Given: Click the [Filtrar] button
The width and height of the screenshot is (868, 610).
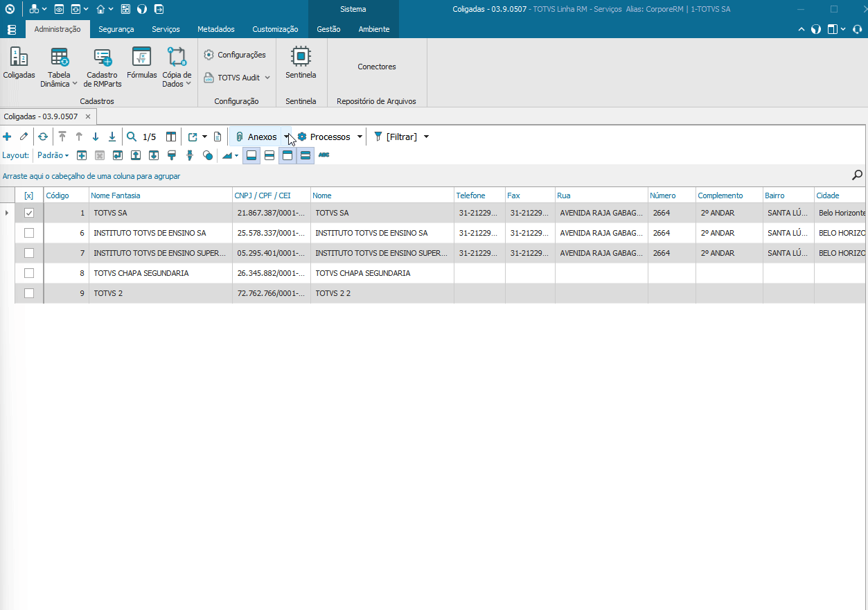Looking at the screenshot, I should click(x=396, y=137).
